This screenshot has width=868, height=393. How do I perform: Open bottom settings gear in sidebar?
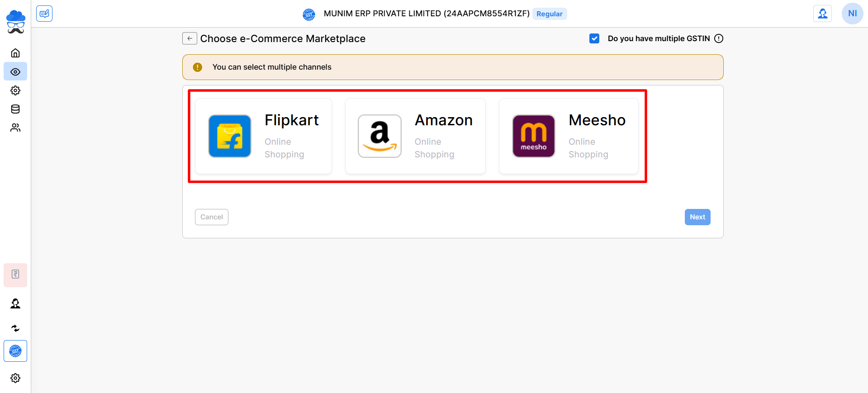coord(15,378)
